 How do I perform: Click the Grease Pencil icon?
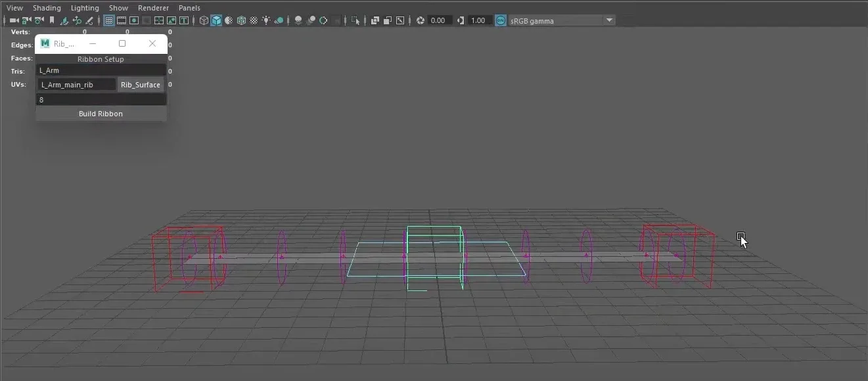(89, 20)
